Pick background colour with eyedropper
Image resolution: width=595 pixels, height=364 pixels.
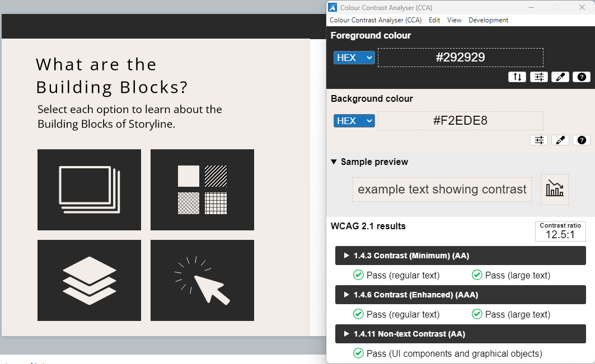[x=560, y=140]
